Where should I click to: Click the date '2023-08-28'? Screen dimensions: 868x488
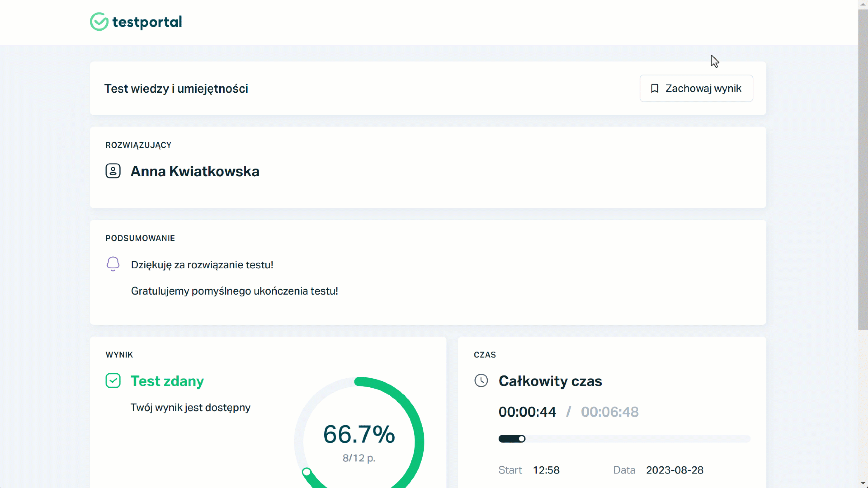tap(675, 470)
